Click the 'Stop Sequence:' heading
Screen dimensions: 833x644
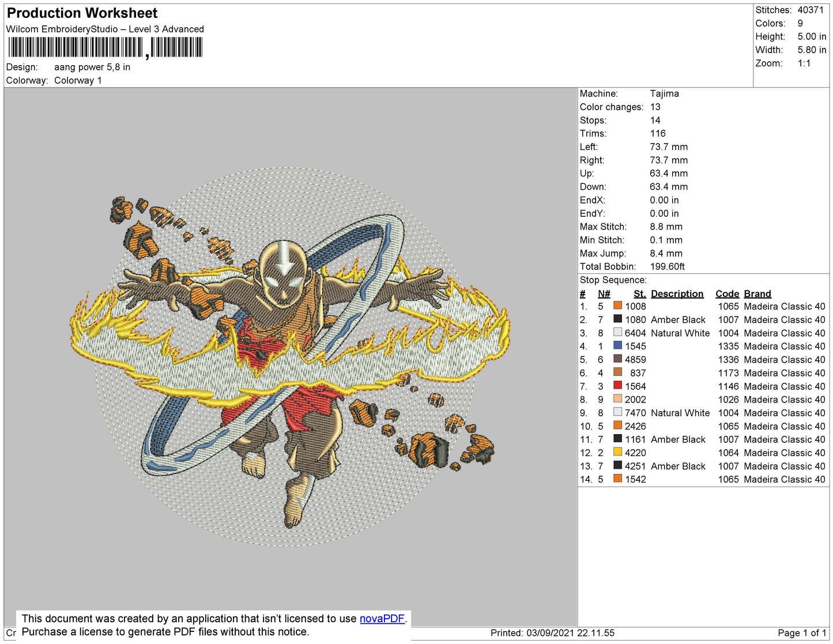point(613,280)
